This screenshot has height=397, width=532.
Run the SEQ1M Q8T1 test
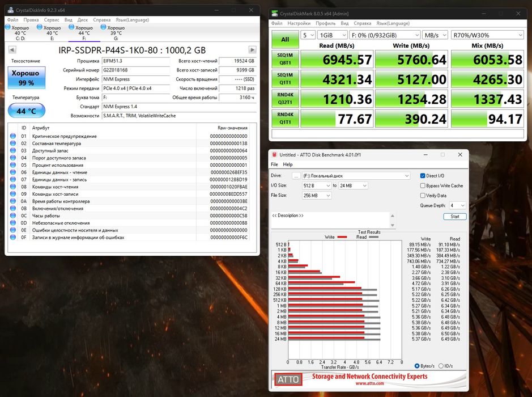click(x=285, y=59)
